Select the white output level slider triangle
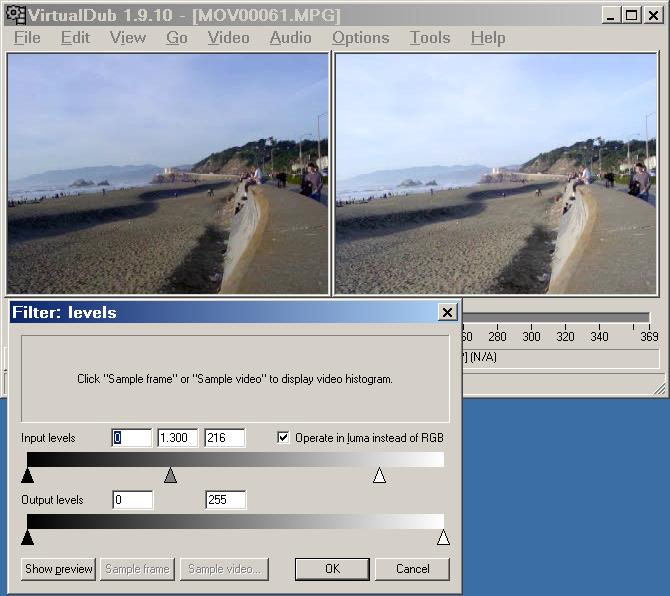 (444, 537)
